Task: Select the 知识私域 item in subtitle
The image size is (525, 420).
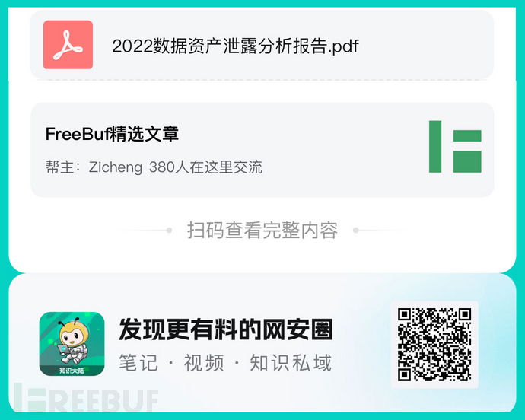Action: [x=291, y=362]
